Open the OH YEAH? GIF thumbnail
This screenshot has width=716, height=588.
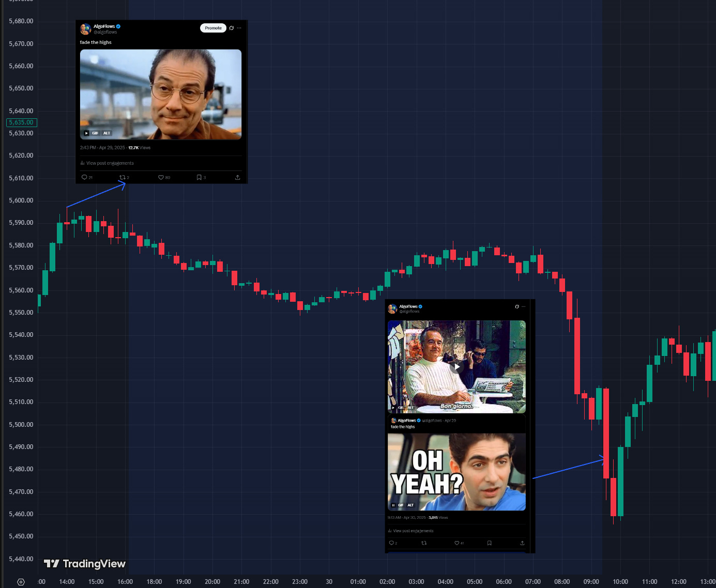(x=456, y=472)
